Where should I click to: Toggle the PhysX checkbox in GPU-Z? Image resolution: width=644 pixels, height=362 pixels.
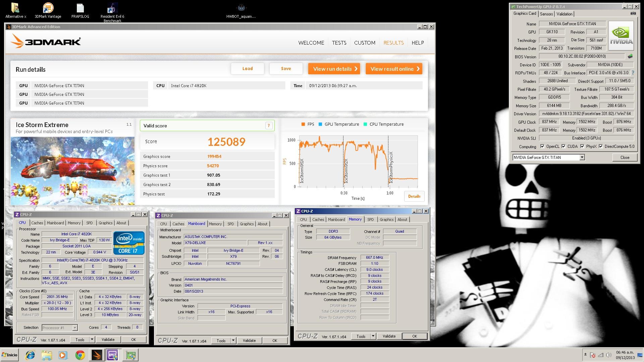pyautogui.click(x=582, y=146)
